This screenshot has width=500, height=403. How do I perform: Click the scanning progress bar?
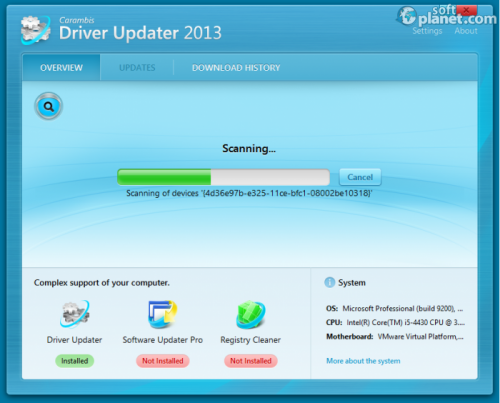pos(223,177)
